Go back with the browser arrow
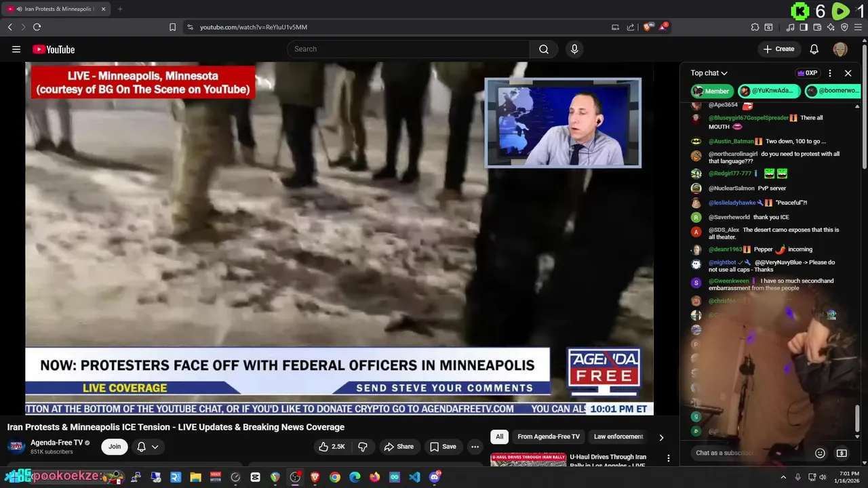This screenshot has width=868, height=488. [9, 27]
